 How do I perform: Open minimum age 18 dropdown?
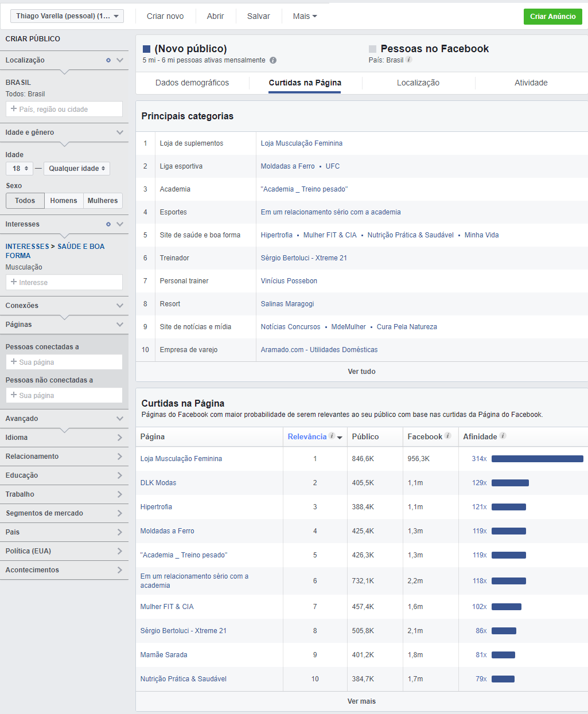coord(20,169)
